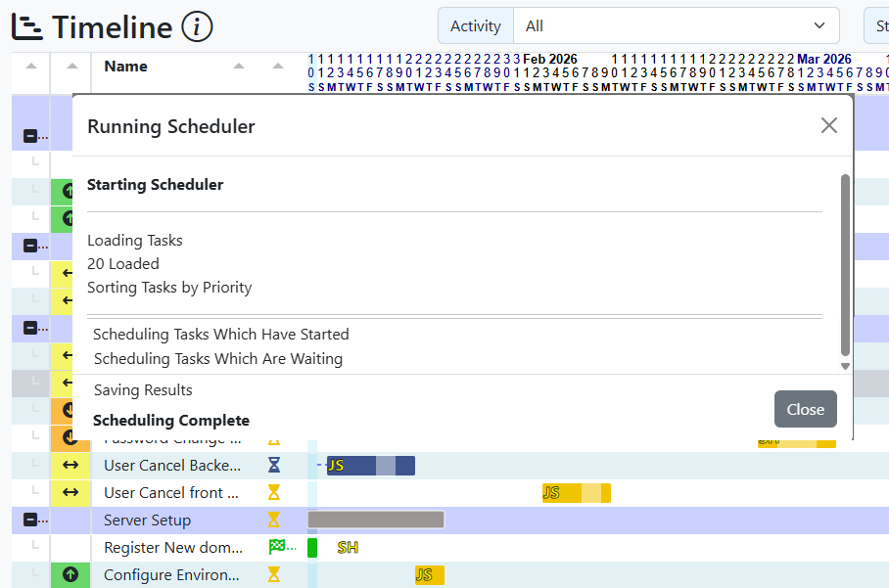Click the blue hourglass on User Cancel Backend
889x588 pixels.
click(274, 466)
